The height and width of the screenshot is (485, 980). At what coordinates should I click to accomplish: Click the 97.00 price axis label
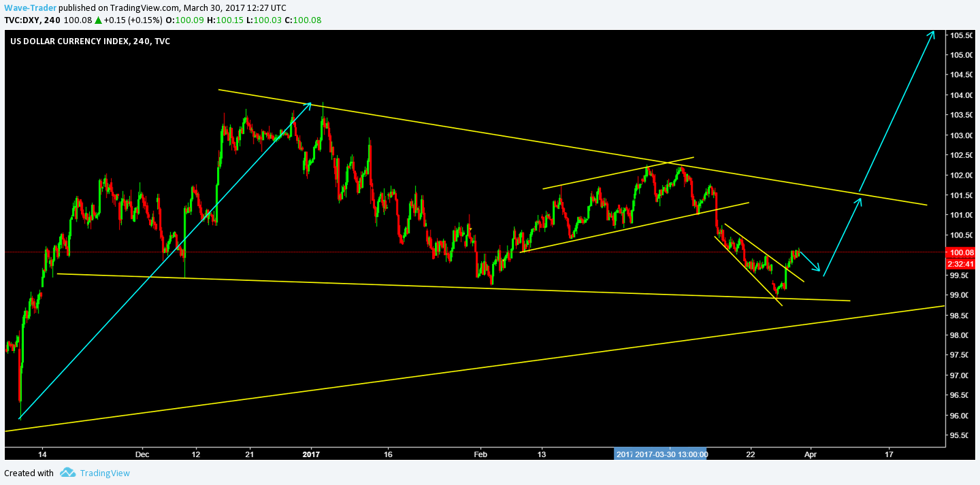pyautogui.click(x=960, y=375)
